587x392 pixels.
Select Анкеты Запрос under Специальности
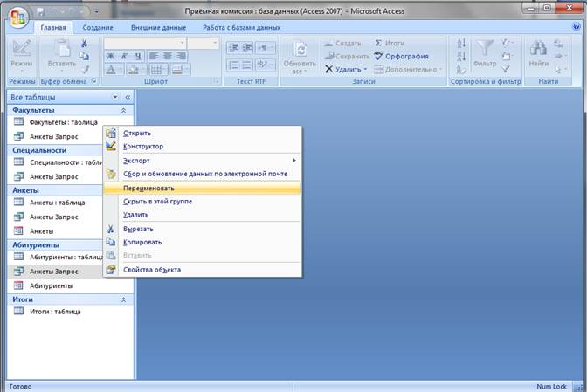point(54,176)
